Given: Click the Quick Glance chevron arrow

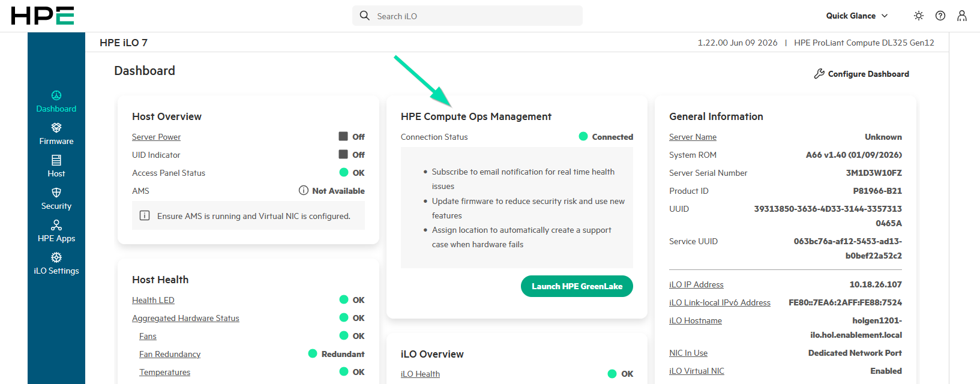Looking at the screenshot, I should pyautogui.click(x=885, y=16).
